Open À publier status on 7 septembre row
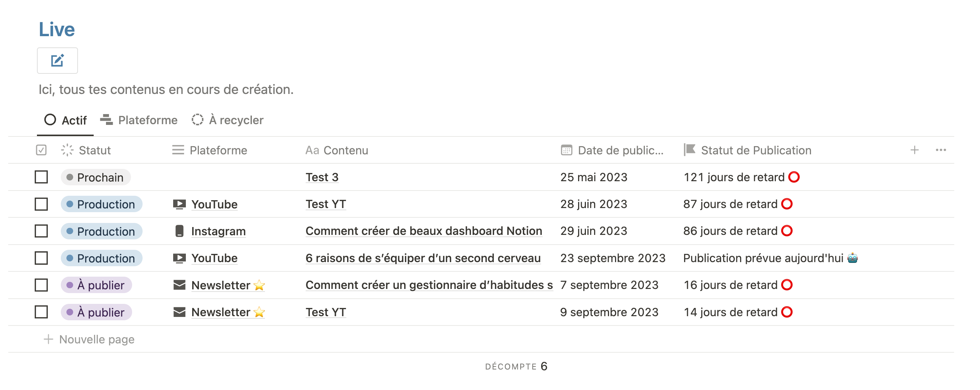Screen dimensions: 980x390 [97, 285]
